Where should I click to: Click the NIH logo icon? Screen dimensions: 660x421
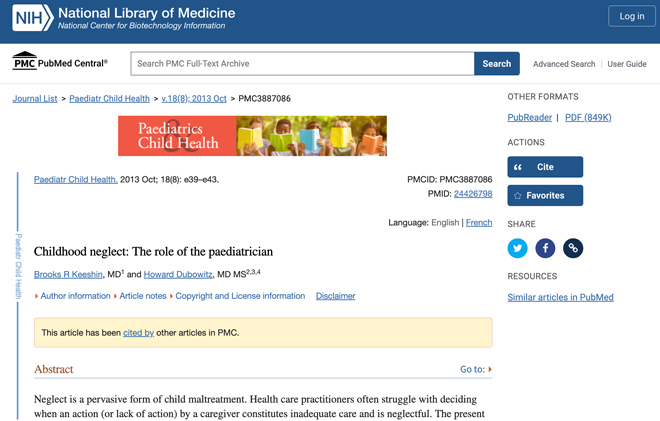coord(33,18)
